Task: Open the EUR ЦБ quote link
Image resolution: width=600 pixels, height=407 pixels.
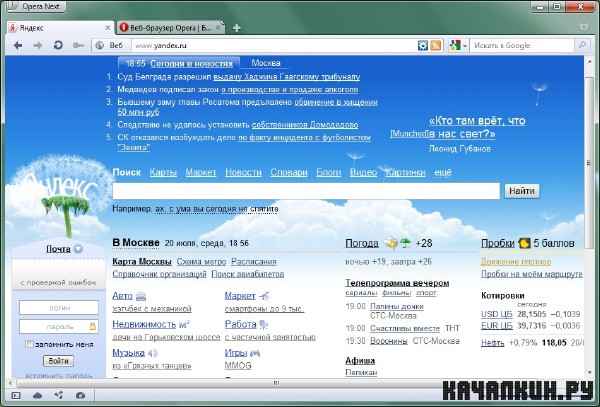Action: click(496, 326)
